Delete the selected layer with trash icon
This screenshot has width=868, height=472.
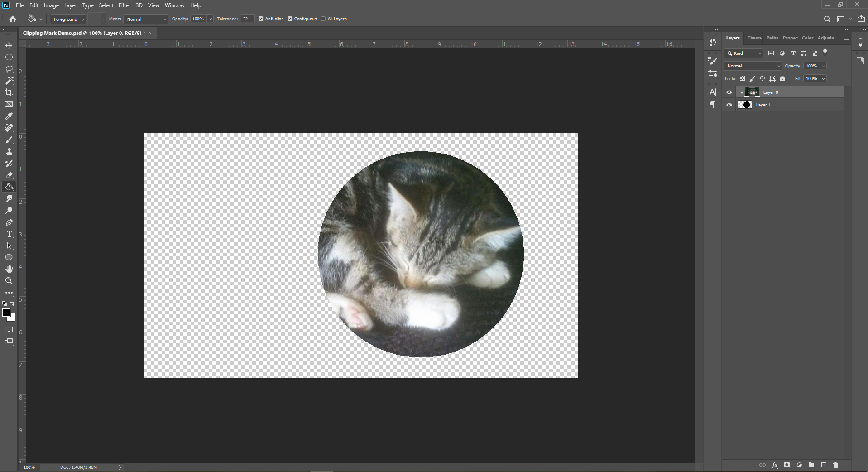tap(835, 465)
